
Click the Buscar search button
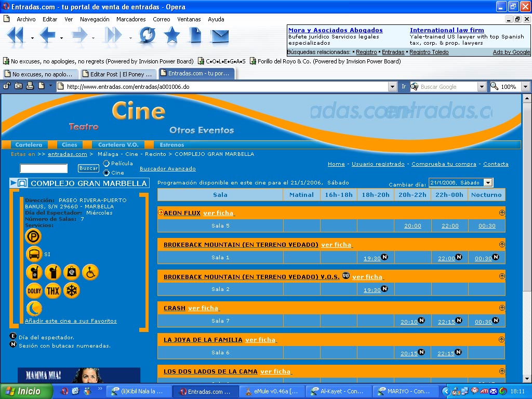click(x=88, y=168)
